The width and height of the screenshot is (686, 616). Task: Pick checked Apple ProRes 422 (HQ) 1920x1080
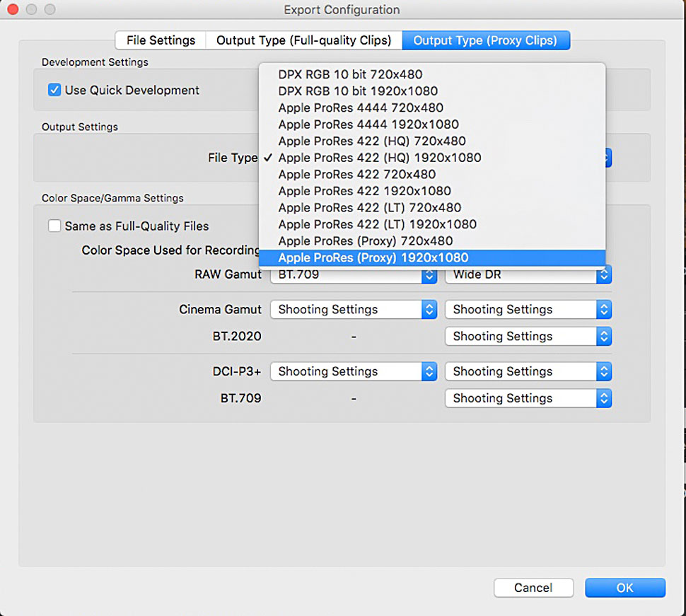[x=432, y=158]
